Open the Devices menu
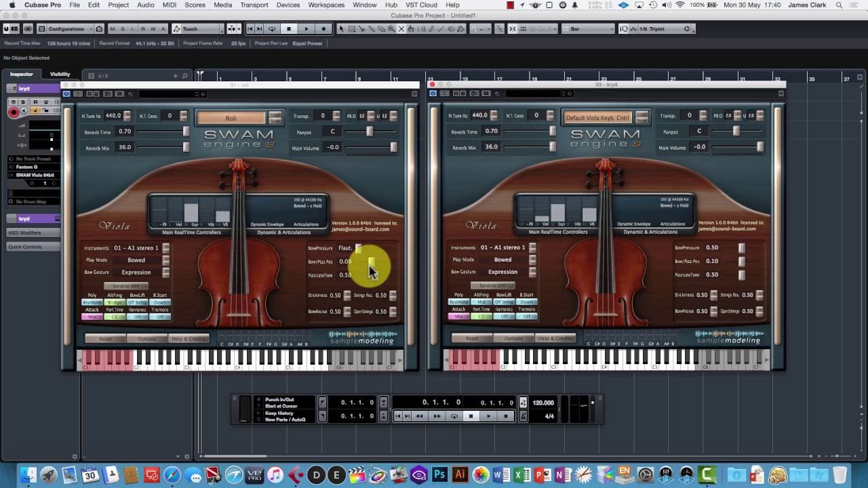This screenshot has height=488, width=868. (x=288, y=5)
